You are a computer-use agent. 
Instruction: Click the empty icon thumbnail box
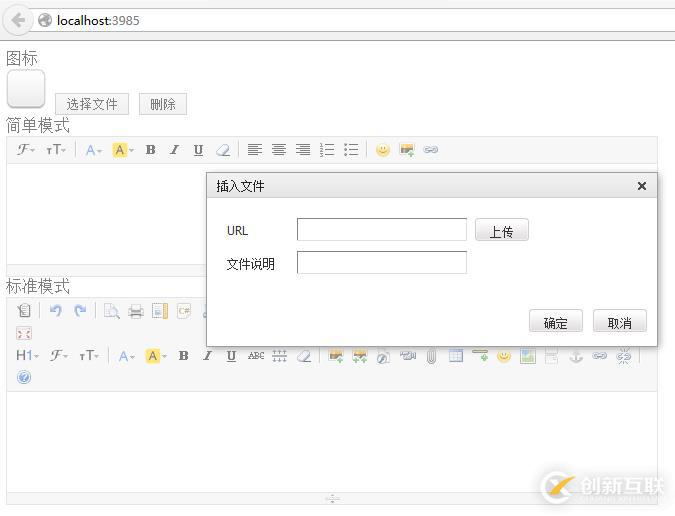(x=26, y=89)
